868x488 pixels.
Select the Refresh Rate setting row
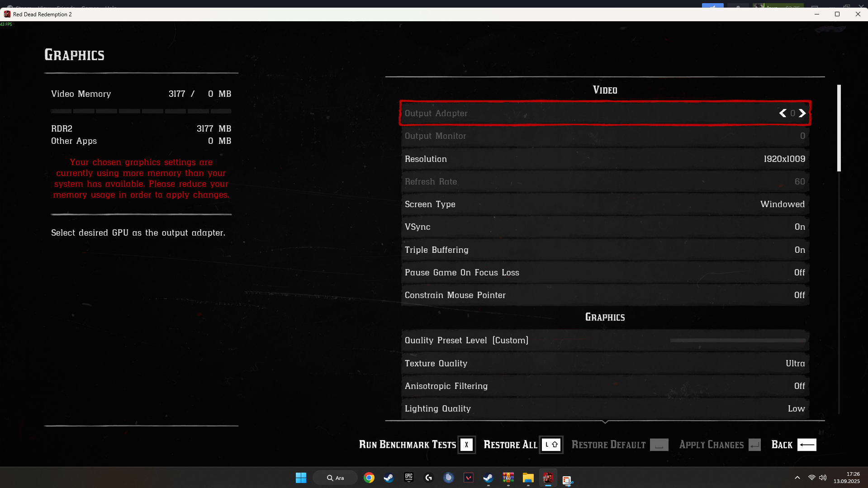605,181
